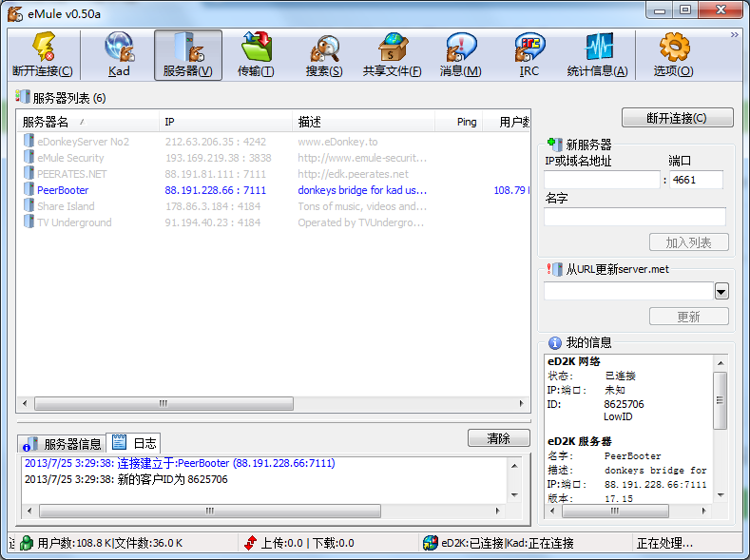Screen dimensions: 750x560
Task: Click log panel vertical scroll down arrow
Action: click(x=514, y=495)
